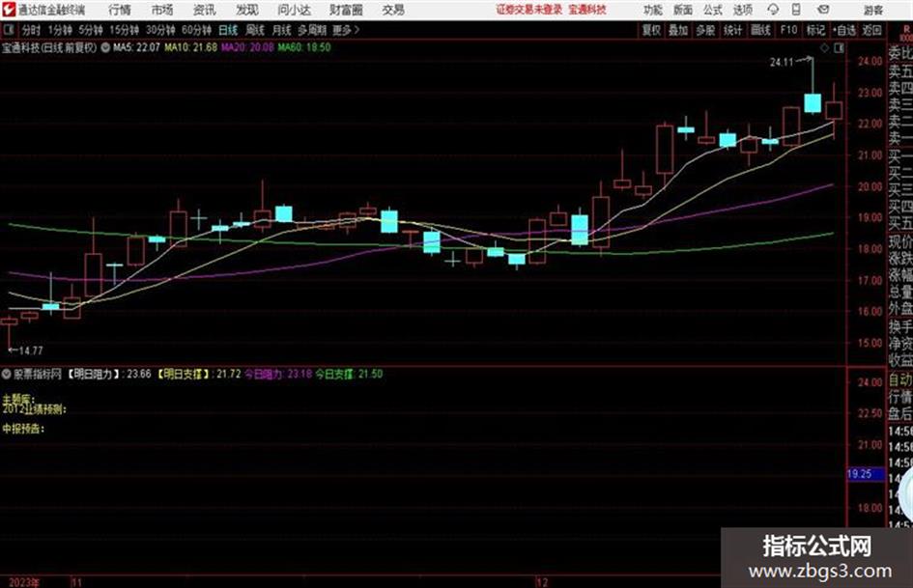Viewport: 913px width, 588px height.
Task: Click the 复权 toolbar button
Action: (x=651, y=30)
